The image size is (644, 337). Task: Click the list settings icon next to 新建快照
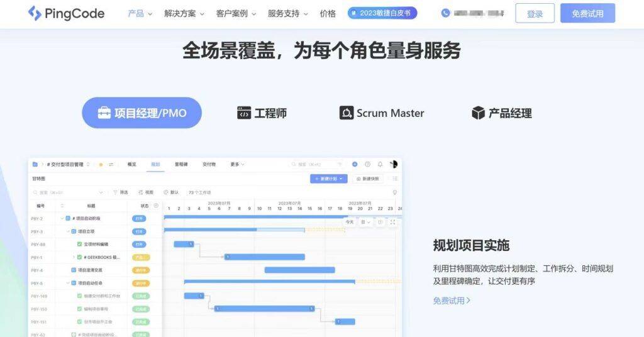[x=395, y=179]
